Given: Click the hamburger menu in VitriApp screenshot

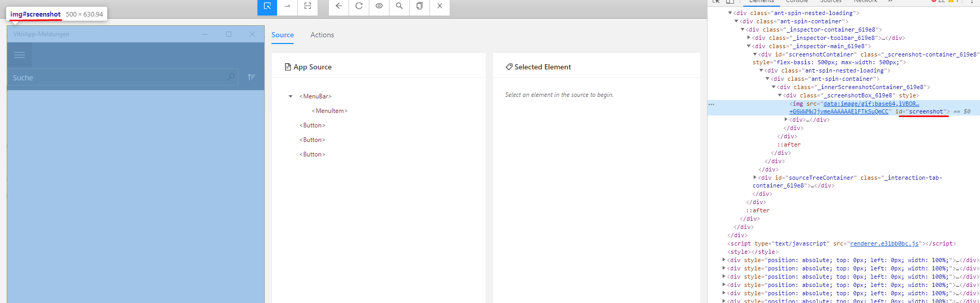Looking at the screenshot, I should tap(20, 55).
